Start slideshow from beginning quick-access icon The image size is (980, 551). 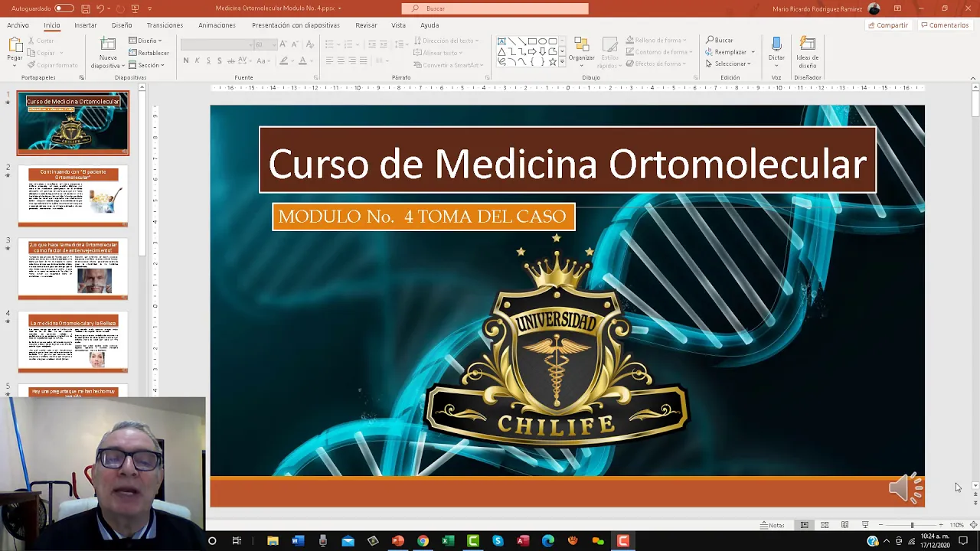pyautogui.click(x=136, y=8)
